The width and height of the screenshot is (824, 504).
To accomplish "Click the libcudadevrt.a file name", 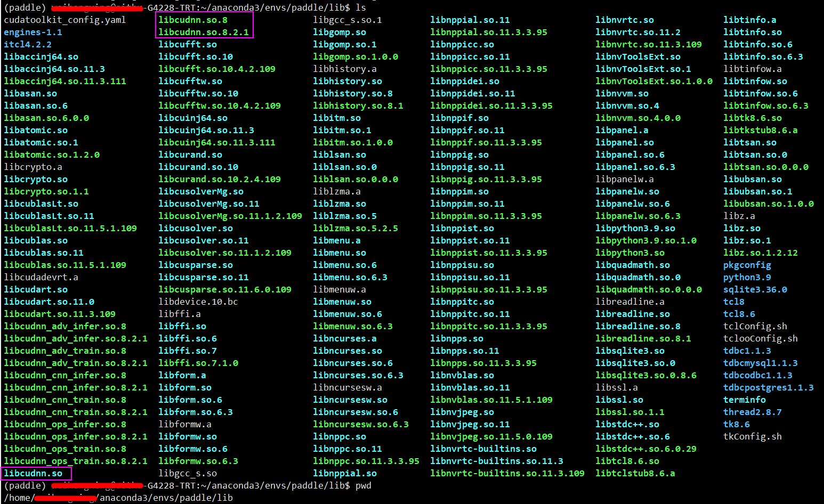I will click(x=41, y=277).
